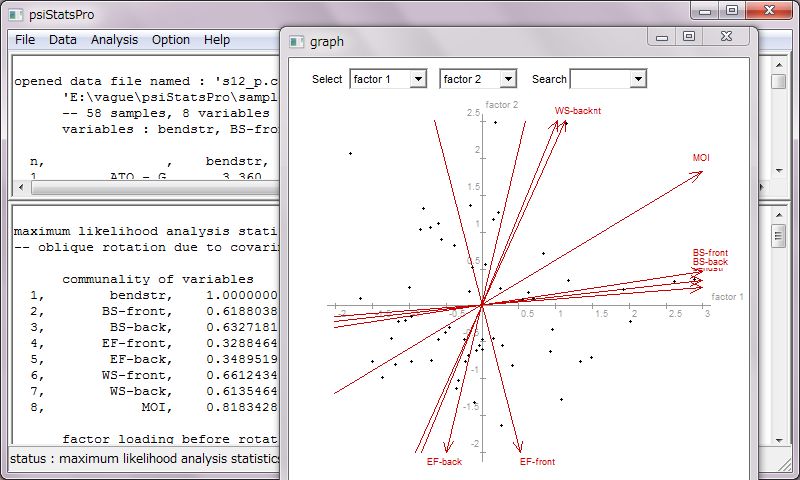The height and width of the screenshot is (480, 800).
Task: Click inside the Search input field
Action: click(x=600, y=79)
